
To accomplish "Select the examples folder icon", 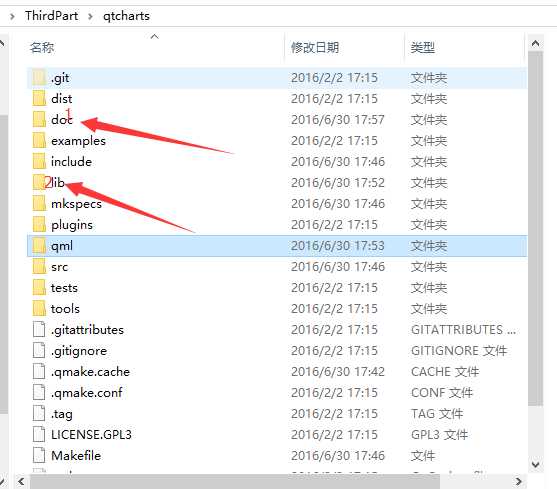I will pos(39,140).
